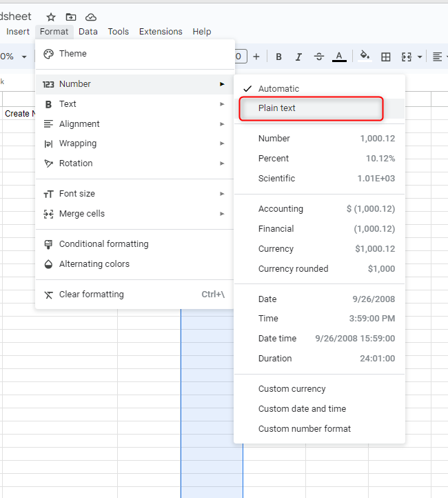The width and height of the screenshot is (448, 498).
Task: Click the bold B Text icon
Action: pos(48,104)
